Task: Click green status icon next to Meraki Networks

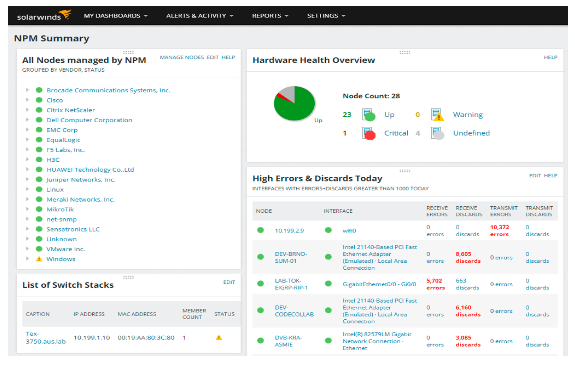Action: 39,199
